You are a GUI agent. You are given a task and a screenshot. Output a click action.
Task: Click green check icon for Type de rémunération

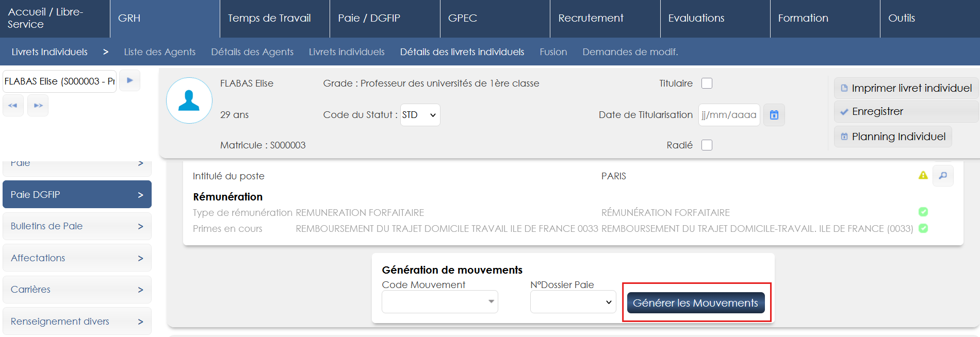click(x=923, y=212)
